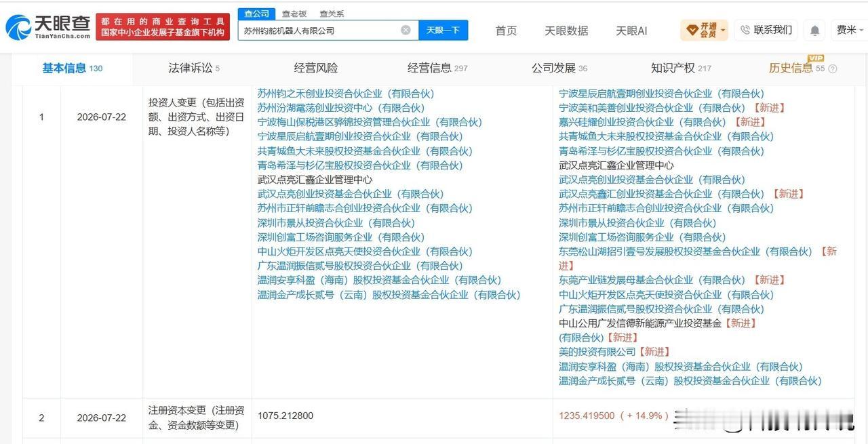The image size is (868, 444).
Task: Open 东莞松山湖招引壹号发展股权投资基金 link
Action: (685, 251)
